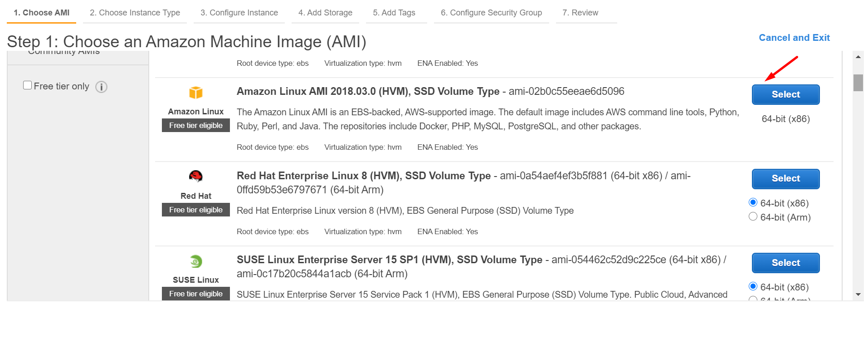Image resolution: width=868 pixels, height=339 pixels.
Task: Enable the Free tier only checkbox
Action: [x=28, y=85]
